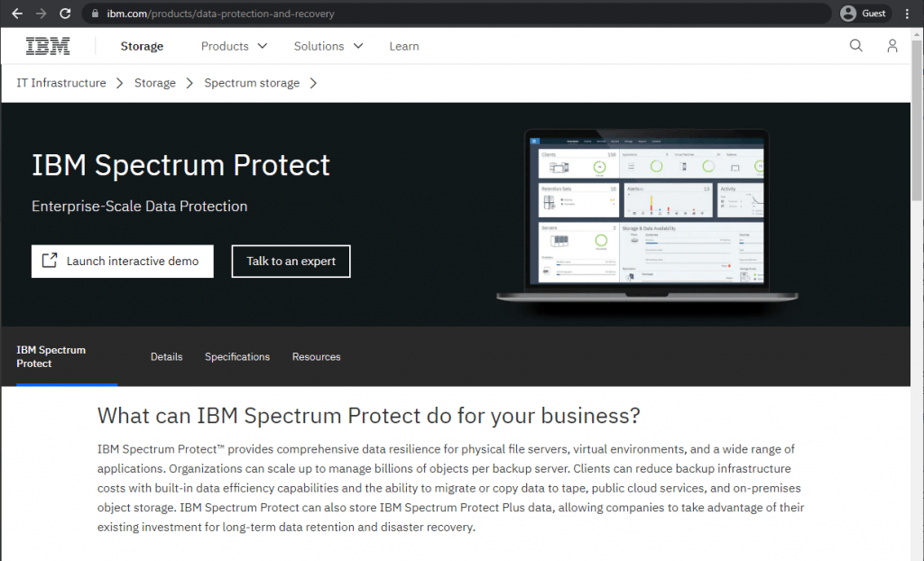
Task: Click Talk to an expert button
Action: (291, 261)
